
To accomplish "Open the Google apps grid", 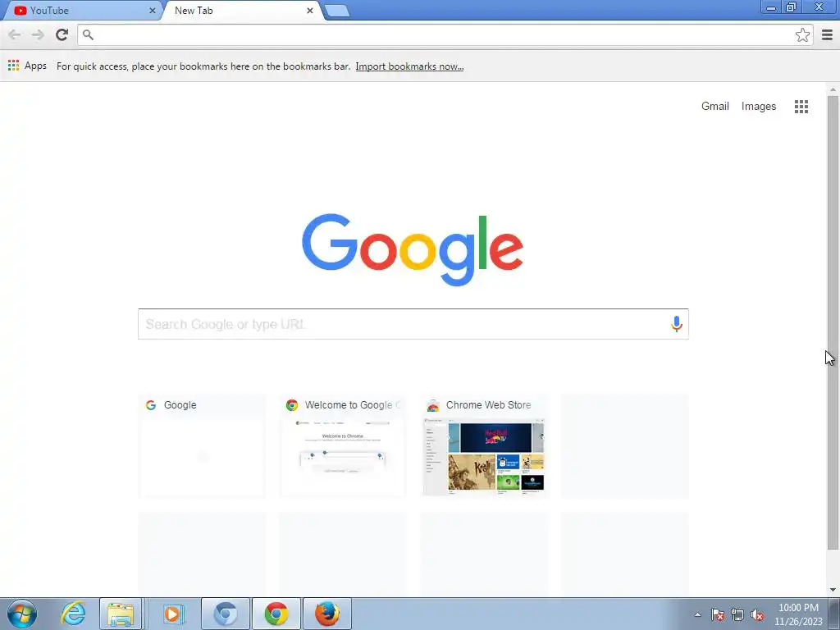I will click(801, 106).
